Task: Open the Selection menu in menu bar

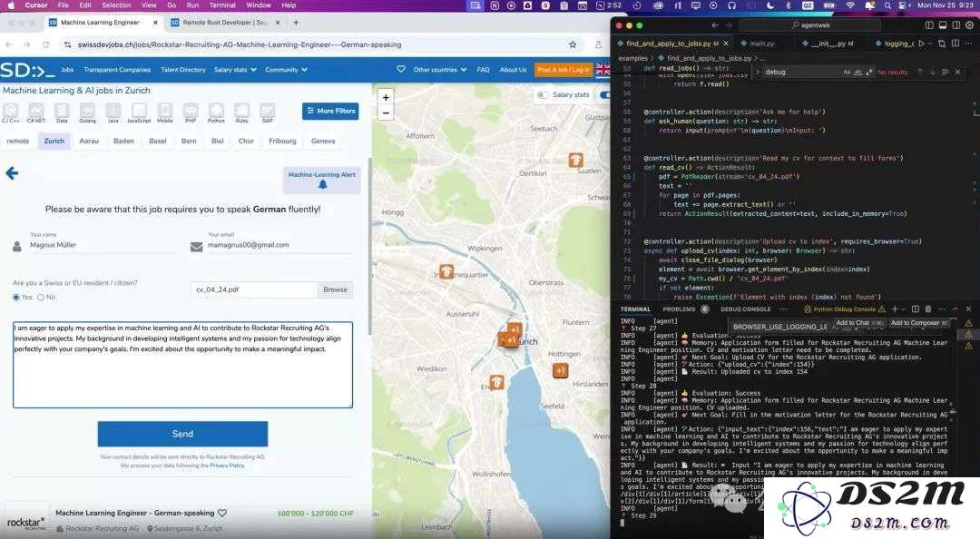Action: click(116, 5)
